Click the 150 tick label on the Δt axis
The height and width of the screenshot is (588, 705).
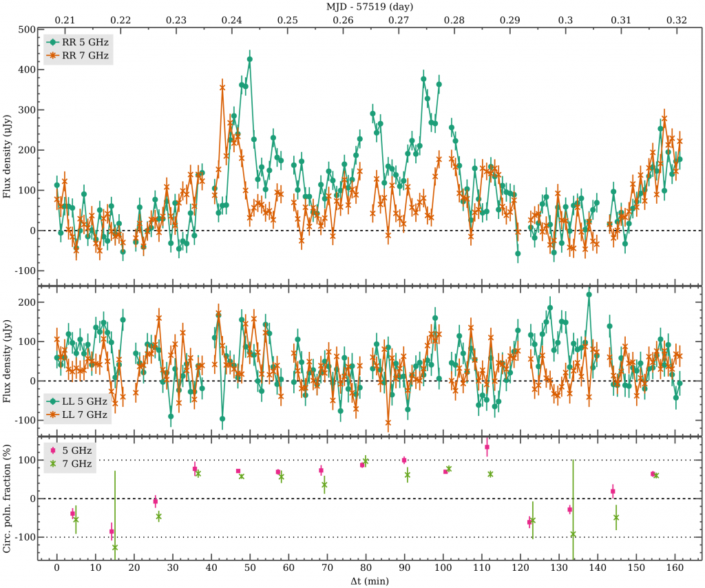[637, 568]
